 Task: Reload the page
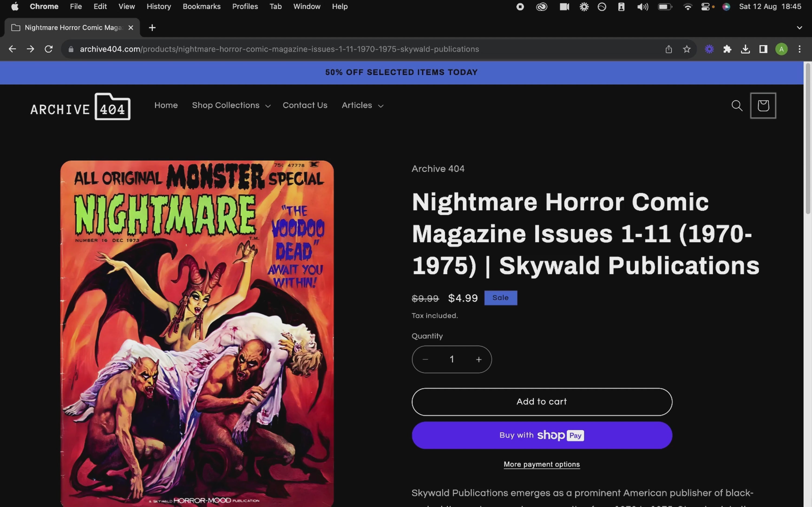(49, 49)
